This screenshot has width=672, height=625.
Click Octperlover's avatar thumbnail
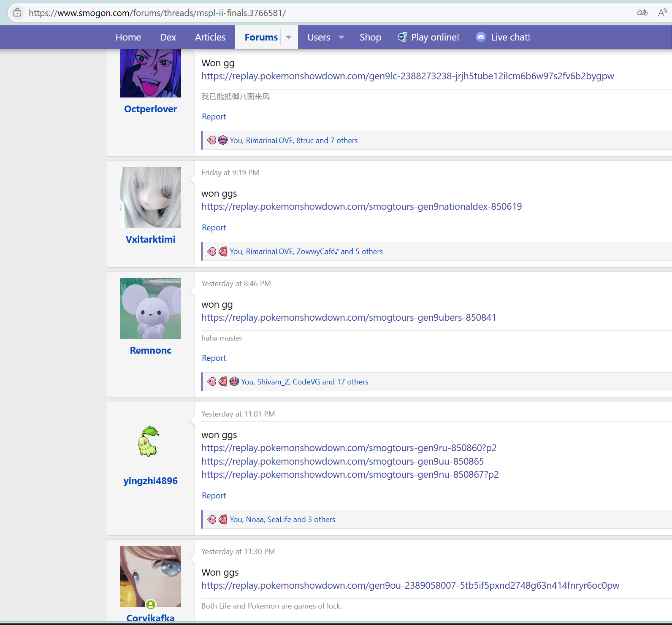point(151,73)
